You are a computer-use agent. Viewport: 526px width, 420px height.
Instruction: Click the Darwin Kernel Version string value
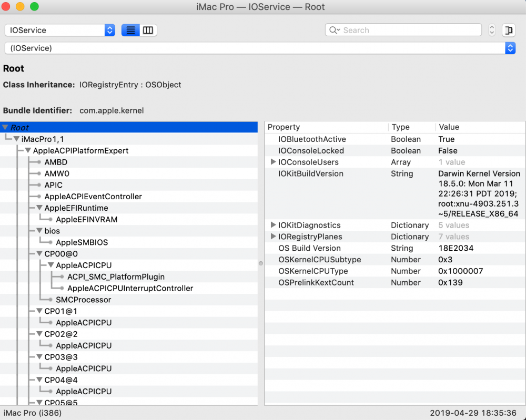coord(479,194)
